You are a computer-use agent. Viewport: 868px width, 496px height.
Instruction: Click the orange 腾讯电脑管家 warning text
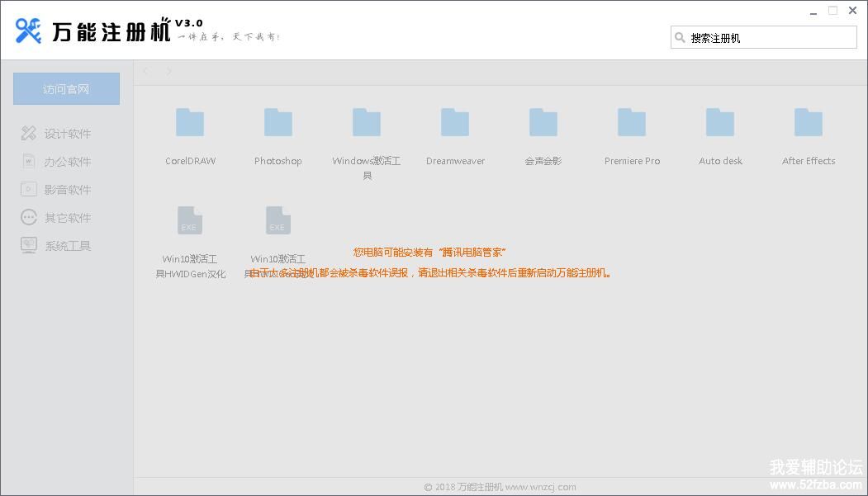click(429, 253)
